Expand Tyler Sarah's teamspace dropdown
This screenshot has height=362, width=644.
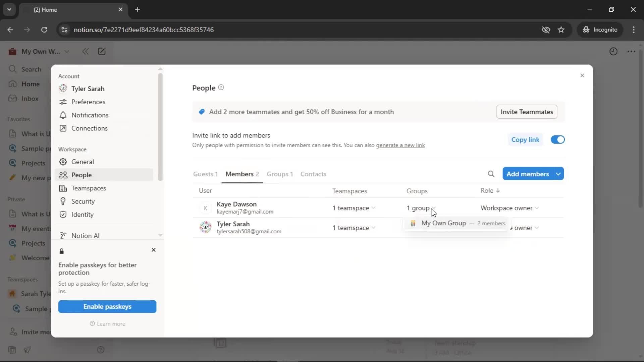[354, 228]
